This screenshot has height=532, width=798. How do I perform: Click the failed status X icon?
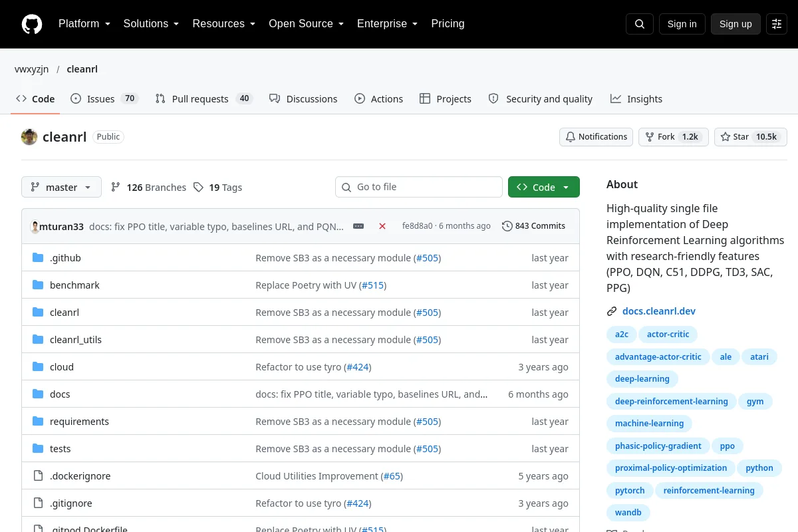[382, 226]
